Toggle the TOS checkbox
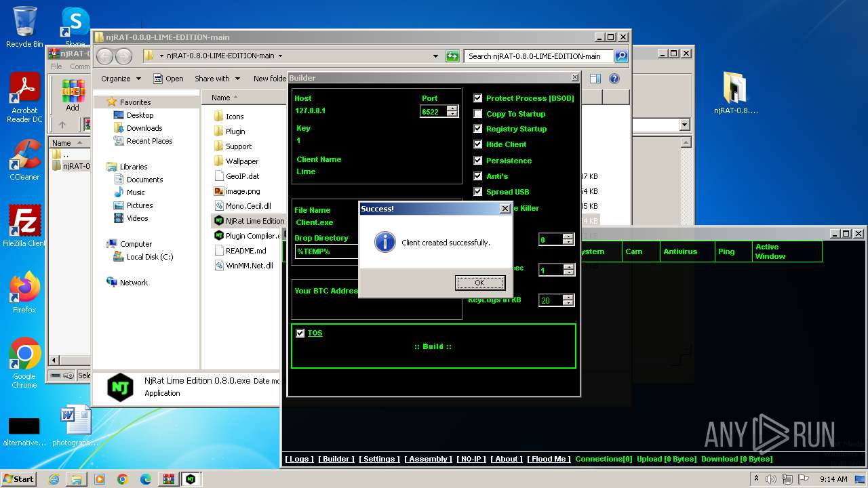The width and height of the screenshot is (868, 488). tap(300, 333)
